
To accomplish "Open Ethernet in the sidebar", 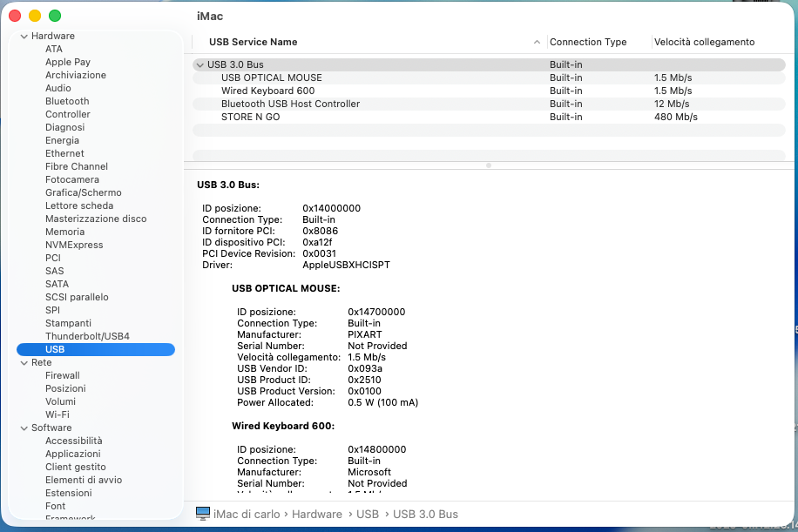I will [x=64, y=153].
